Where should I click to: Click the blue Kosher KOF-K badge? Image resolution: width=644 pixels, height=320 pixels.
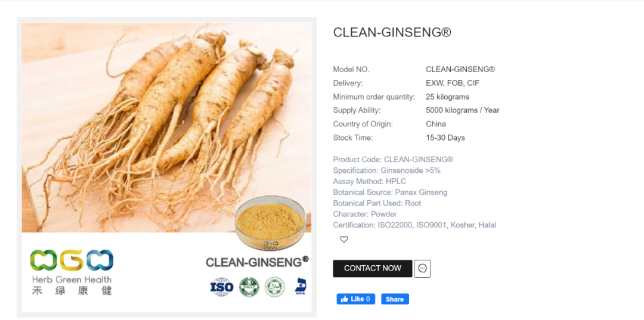pyautogui.click(x=301, y=286)
